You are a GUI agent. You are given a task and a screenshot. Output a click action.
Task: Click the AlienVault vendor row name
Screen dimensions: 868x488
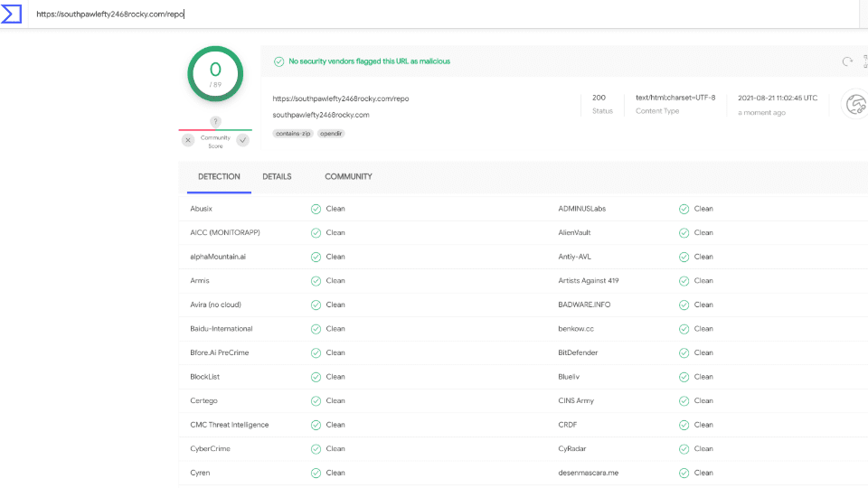(x=573, y=232)
